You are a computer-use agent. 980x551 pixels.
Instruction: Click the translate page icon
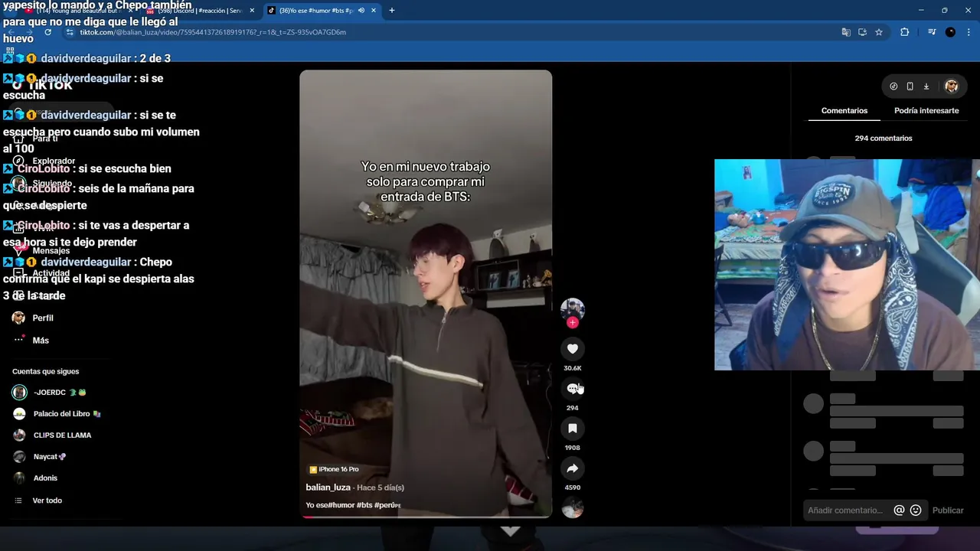tap(846, 32)
